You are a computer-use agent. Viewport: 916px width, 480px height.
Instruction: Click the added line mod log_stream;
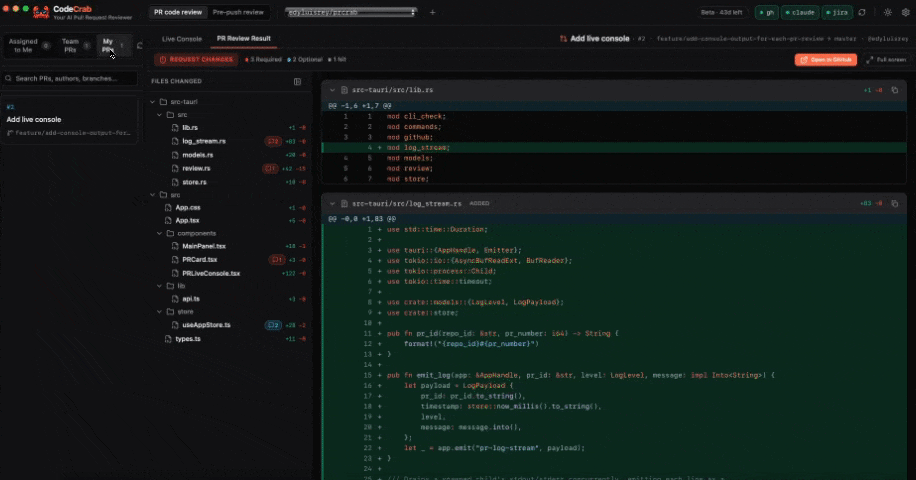click(x=614, y=148)
